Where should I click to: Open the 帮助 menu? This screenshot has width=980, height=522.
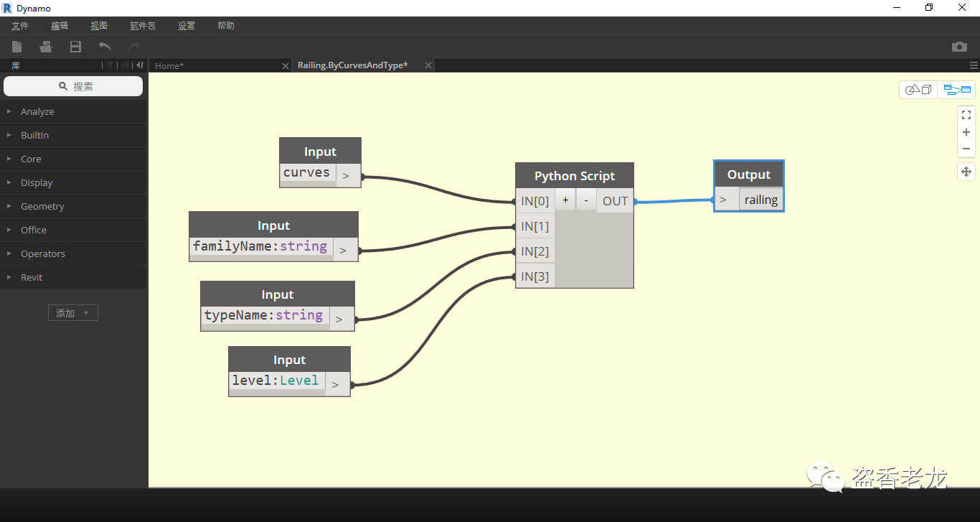[226, 26]
